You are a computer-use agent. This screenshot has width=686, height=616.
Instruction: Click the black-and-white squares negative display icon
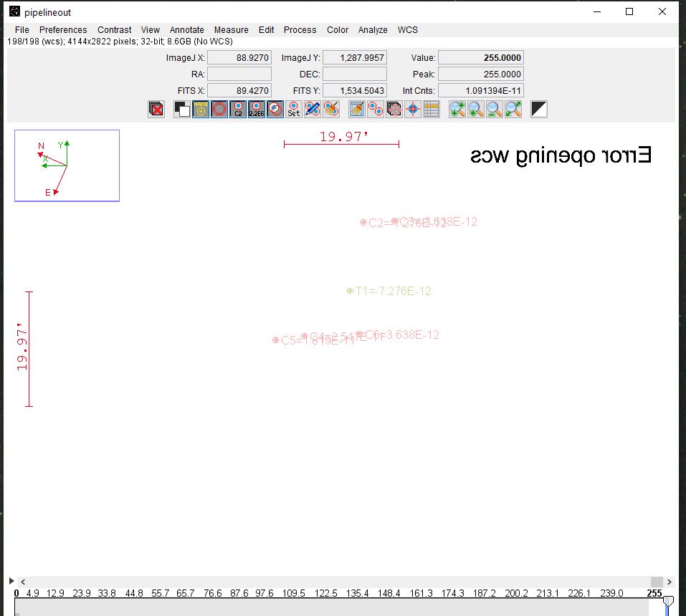tap(182, 110)
